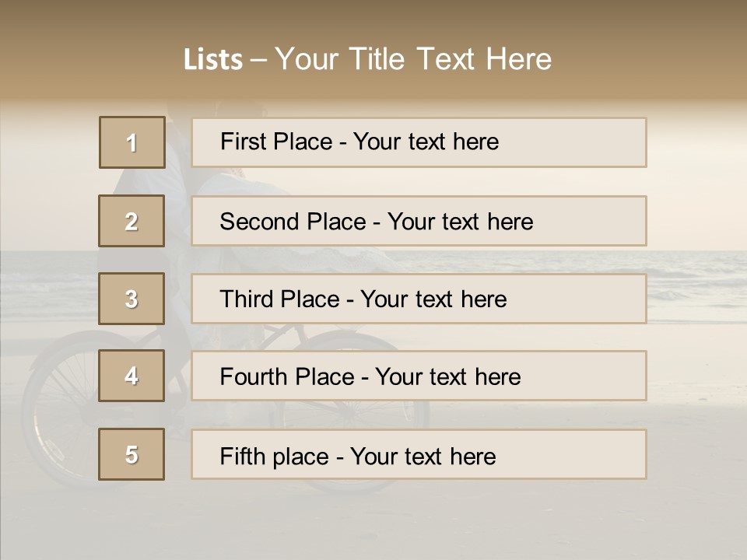Click the bold word Lists in title
Viewport: 747px width, 560px height.
[x=213, y=59]
